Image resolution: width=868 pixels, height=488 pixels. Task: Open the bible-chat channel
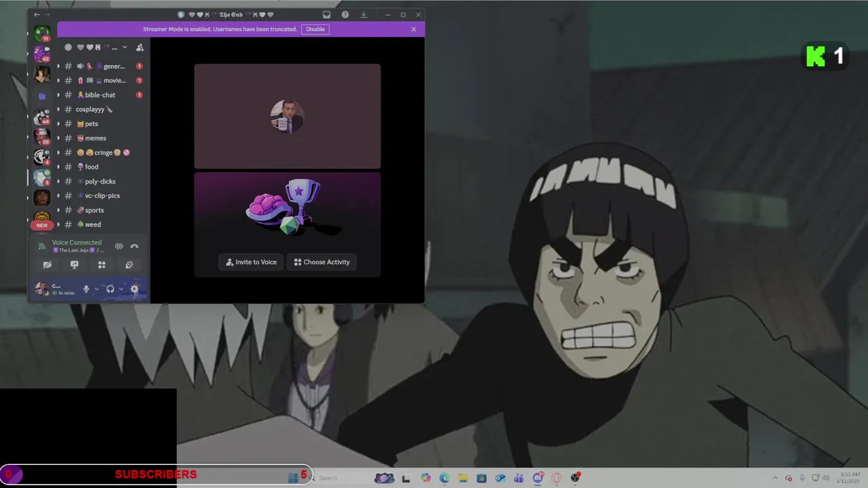100,95
